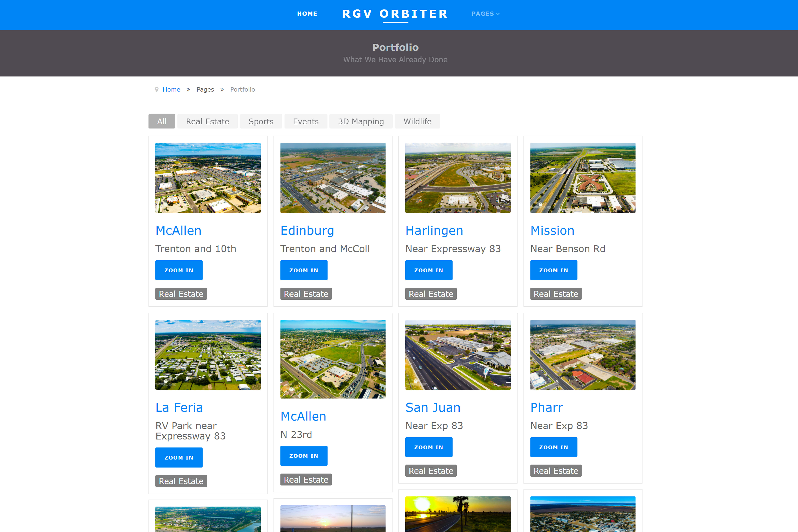Click Real Estate tag on McAllen Trenton card
Image resolution: width=798 pixels, height=532 pixels.
pyautogui.click(x=181, y=294)
